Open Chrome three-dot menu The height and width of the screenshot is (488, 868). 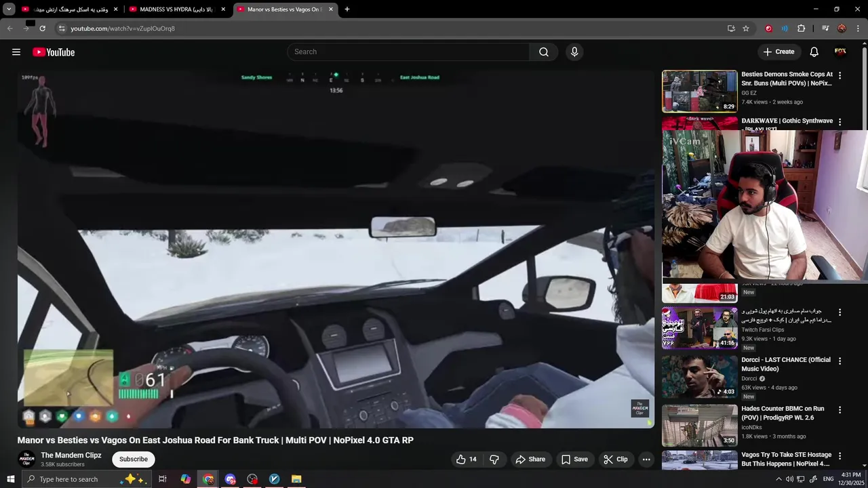pos(858,28)
